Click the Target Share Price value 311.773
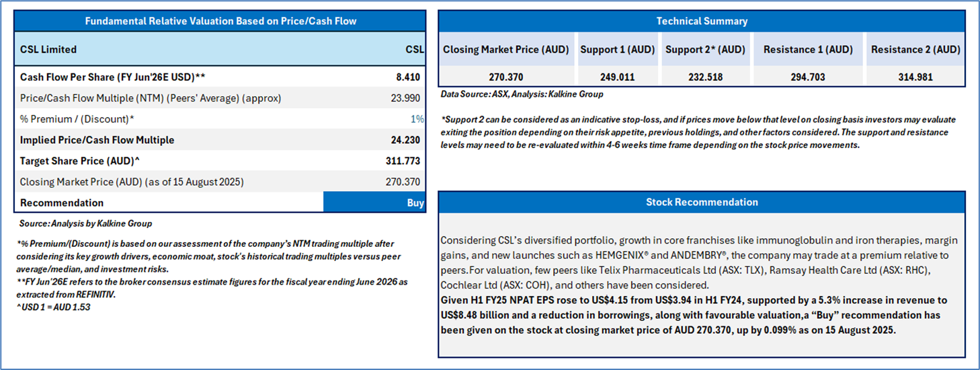Image resolution: width=980 pixels, height=370 pixels. 401,161
